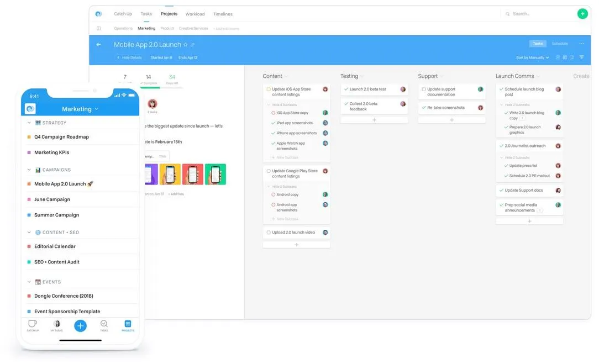Tap the Catch Up cup icon on phone
Image resolution: width=599 pixels, height=364 pixels.
tap(33, 324)
